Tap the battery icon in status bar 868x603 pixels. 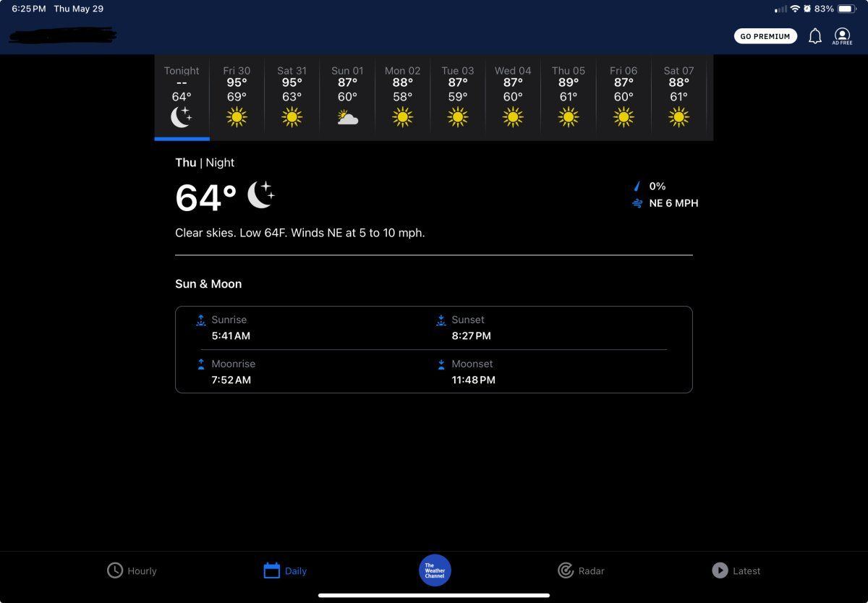pyautogui.click(x=847, y=9)
